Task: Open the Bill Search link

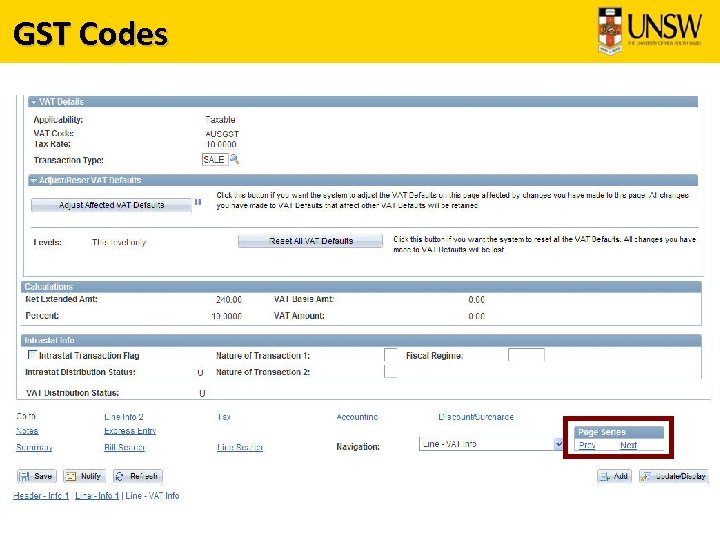Action: pos(124,447)
